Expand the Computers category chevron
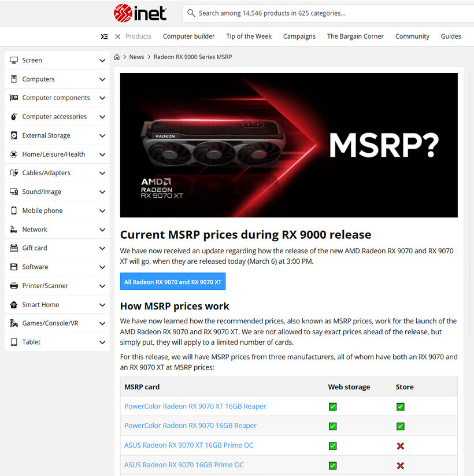The image size is (474, 476). (x=102, y=79)
